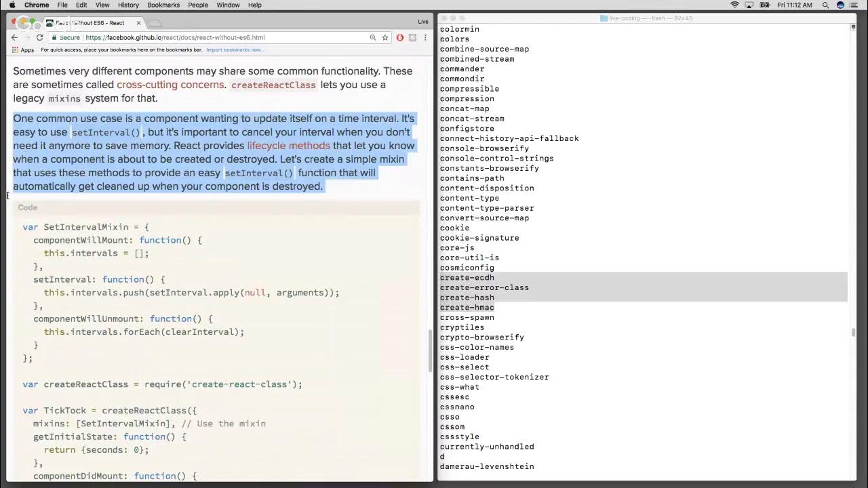Viewport: 868px width, 488px height.
Task: Open the lifecycle methods link
Action: (288, 146)
